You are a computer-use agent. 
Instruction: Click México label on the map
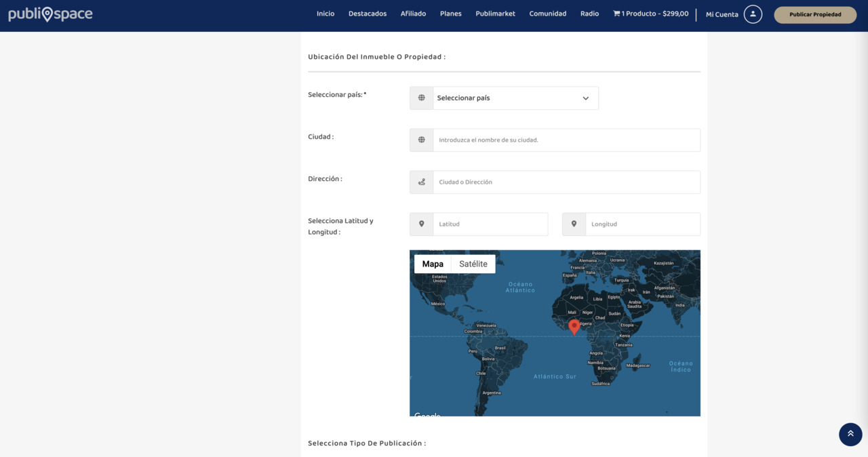point(437,304)
